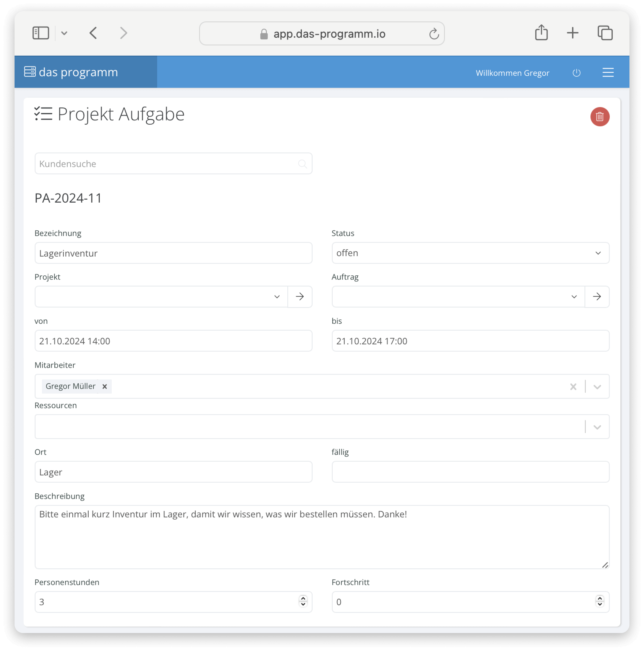644x651 pixels.
Task: Remove Gregor Müller tag
Action: (104, 387)
